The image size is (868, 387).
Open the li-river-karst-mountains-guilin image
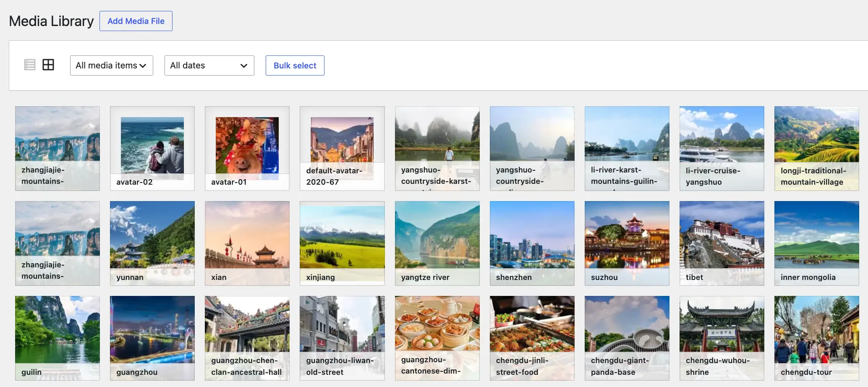(x=627, y=149)
